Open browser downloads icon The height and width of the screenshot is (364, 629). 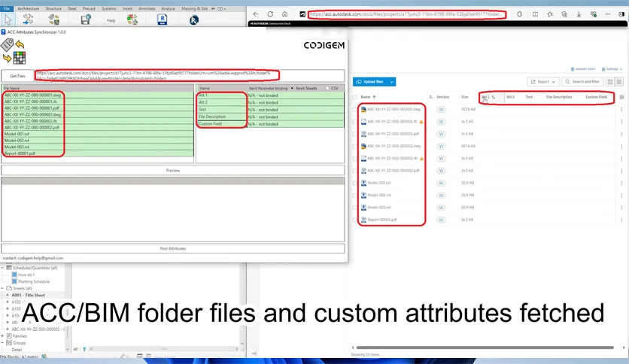pyautogui.click(x=579, y=14)
